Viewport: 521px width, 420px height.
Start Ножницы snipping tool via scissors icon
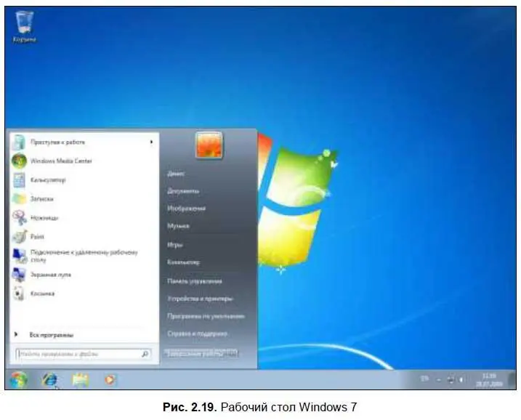click(20, 218)
